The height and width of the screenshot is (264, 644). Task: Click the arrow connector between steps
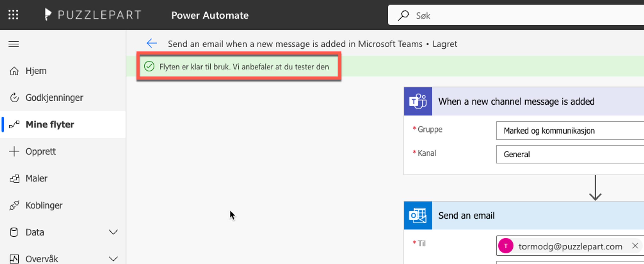(x=595, y=188)
